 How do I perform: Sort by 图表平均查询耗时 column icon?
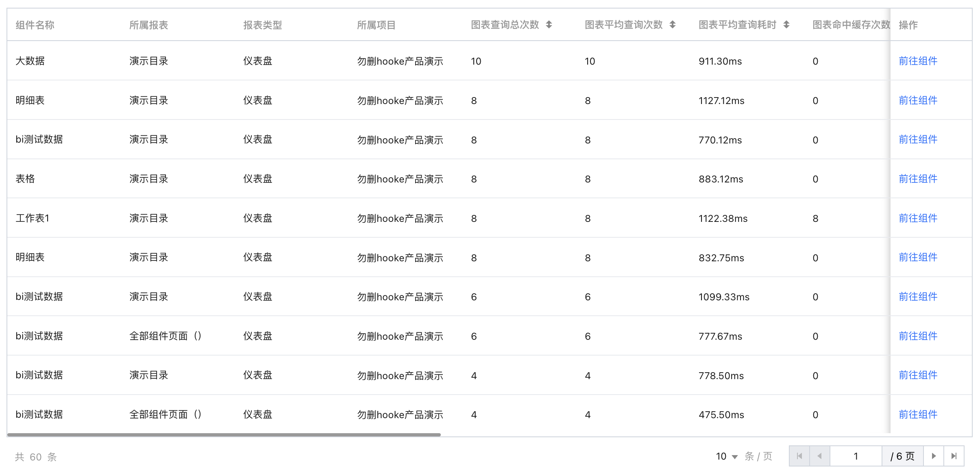786,25
